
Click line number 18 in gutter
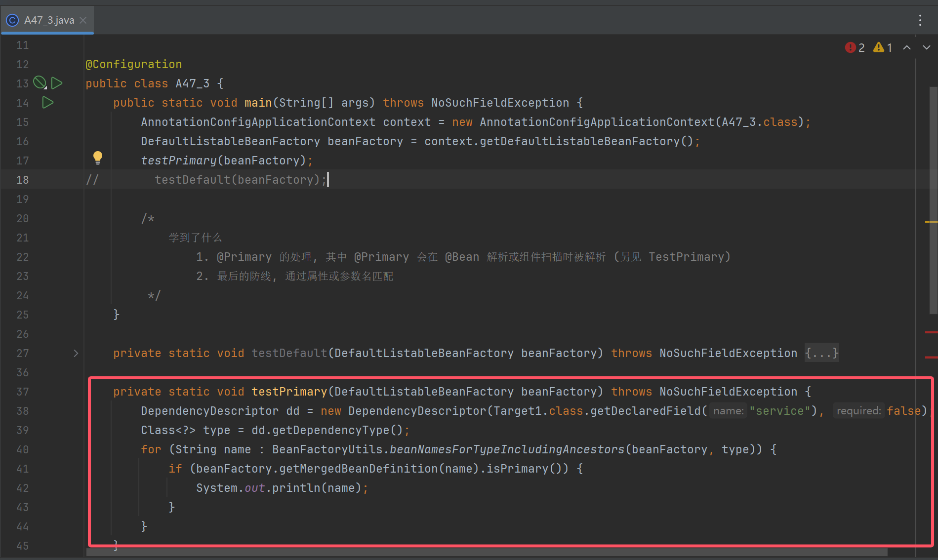point(23,180)
